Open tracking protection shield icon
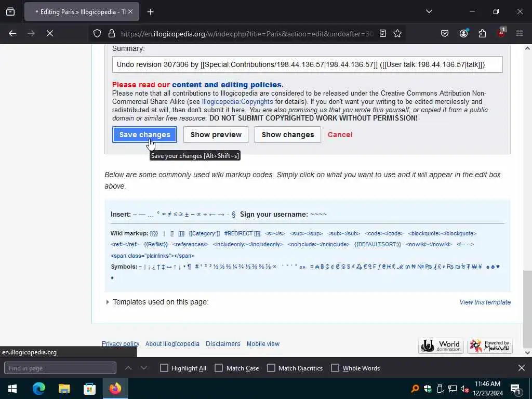Viewport: 532px width, 399px height. 97,33
